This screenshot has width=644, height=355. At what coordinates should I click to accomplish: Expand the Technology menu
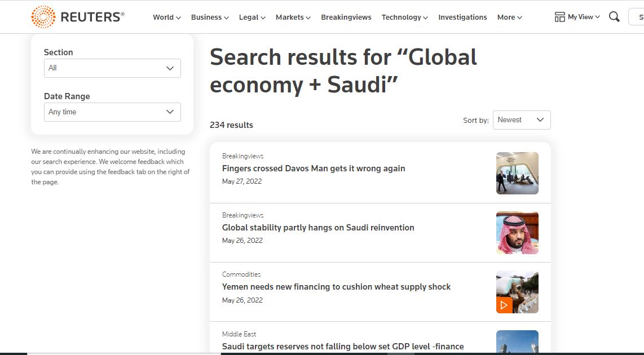pos(404,17)
